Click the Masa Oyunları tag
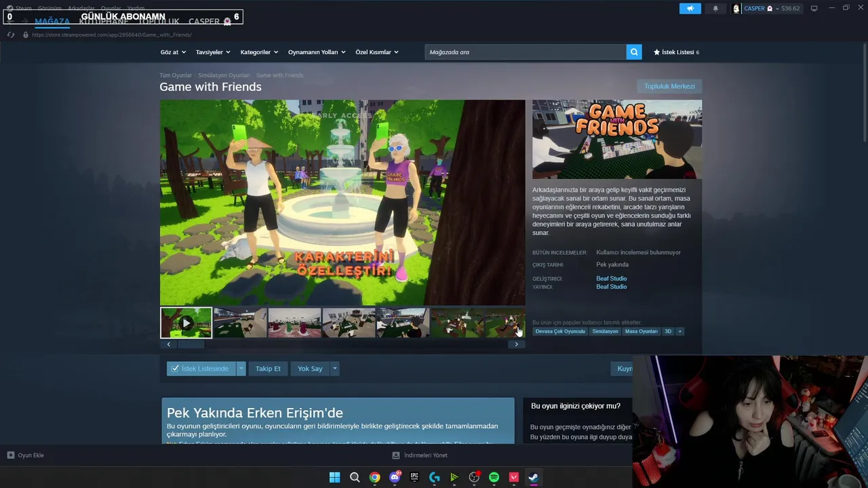 coord(641,331)
